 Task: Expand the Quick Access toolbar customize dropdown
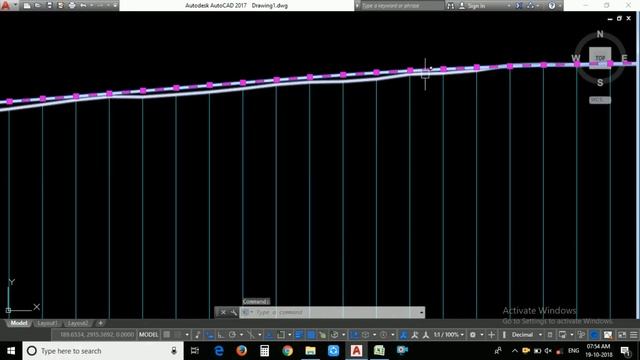(x=115, y=6)
